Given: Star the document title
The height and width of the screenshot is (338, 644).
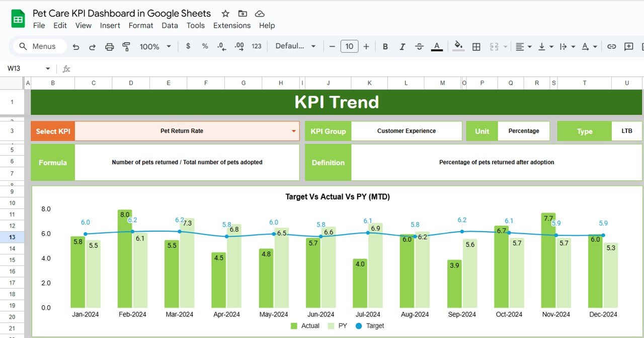Looking at the screenshot, I should (x=225, y=14).
